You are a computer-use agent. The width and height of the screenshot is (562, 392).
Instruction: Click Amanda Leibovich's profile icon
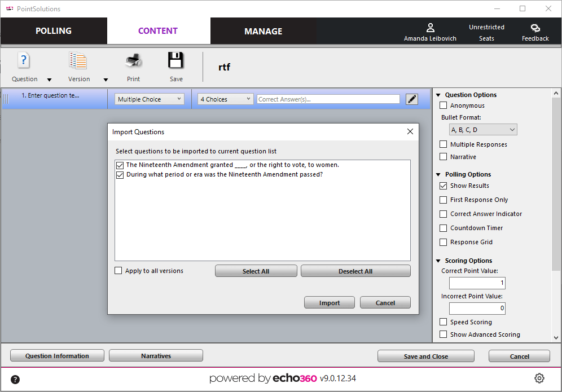(x=430, y=27)
